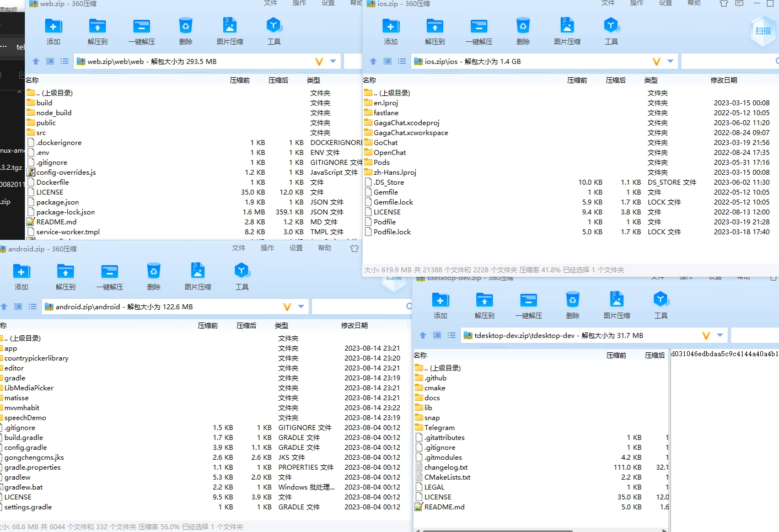Click the 扫描 round button in ios.zip window
This screenshot has height=532, width=779.
click(x=763, y=31)
